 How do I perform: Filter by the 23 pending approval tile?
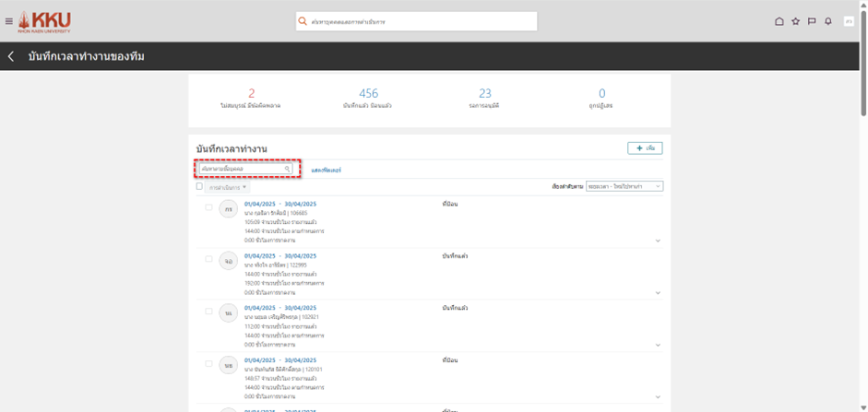[x=485, y=98]
